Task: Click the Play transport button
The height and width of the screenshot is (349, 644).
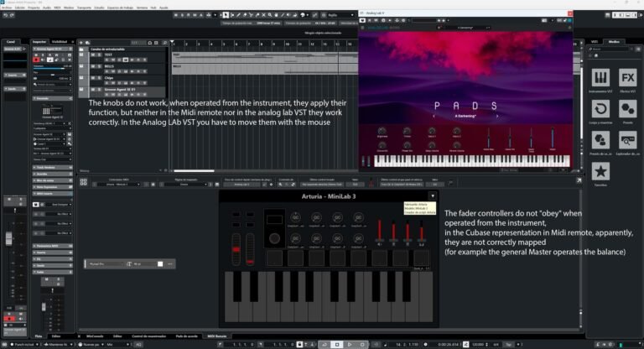Action: (350, 345)
